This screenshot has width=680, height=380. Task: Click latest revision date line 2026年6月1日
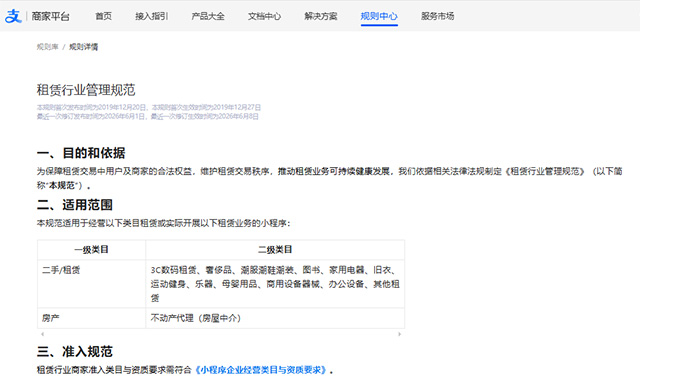click(147, 116)
